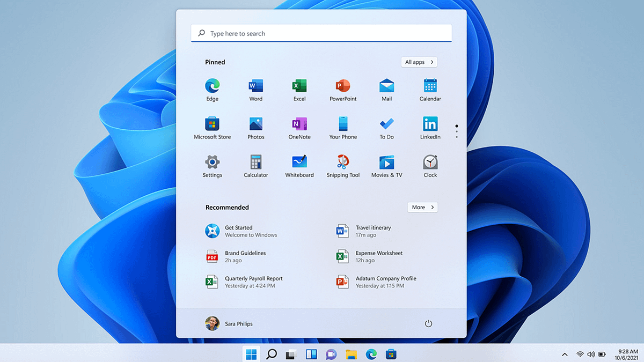This screenshot has height=362, width=644.
Task: Open the hidden icons tray chevron
Action: [564, 354]
